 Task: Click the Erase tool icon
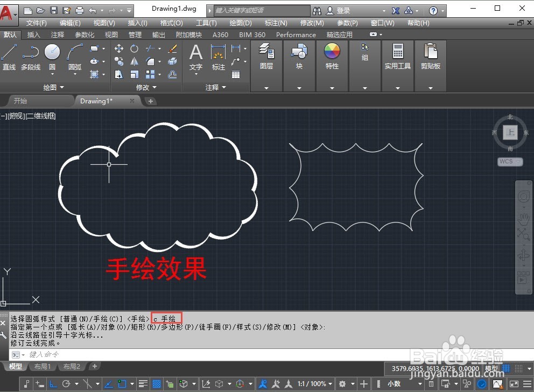click(x=173, y=48)
